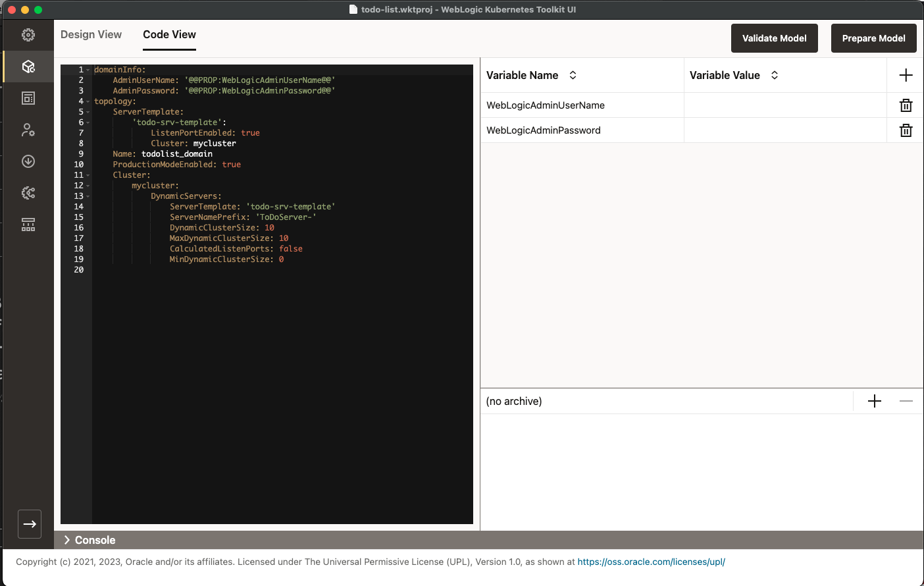This screenshot has height=586, width=924.
Task: Click the AdminPassword line in code editor
Action: coord(224,91)
